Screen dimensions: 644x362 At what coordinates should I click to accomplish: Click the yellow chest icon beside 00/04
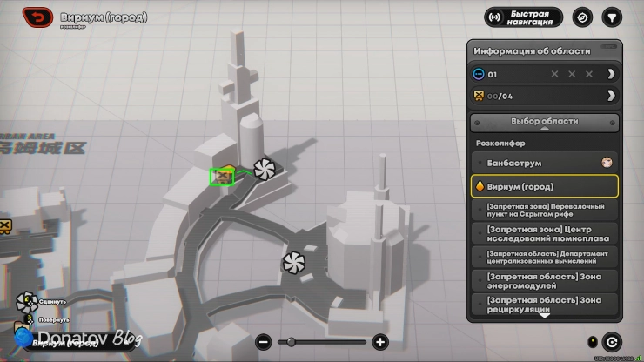(x=479, y=96)
